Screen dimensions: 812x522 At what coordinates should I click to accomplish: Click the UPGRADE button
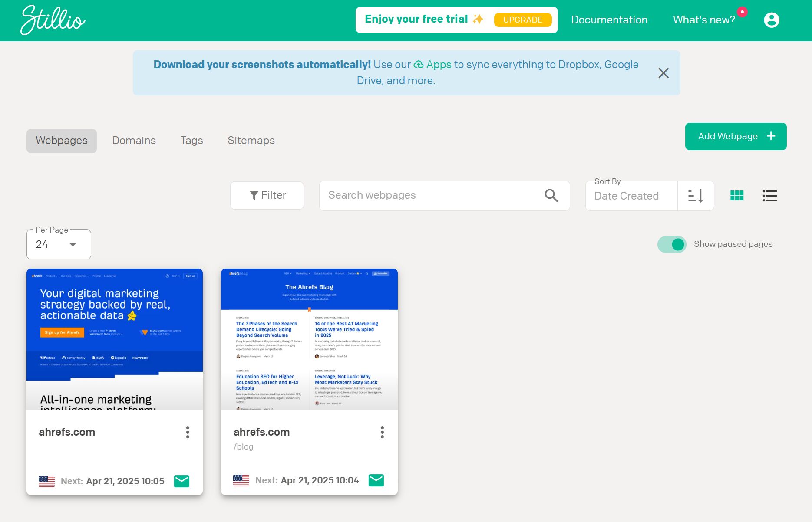(523, 20)
